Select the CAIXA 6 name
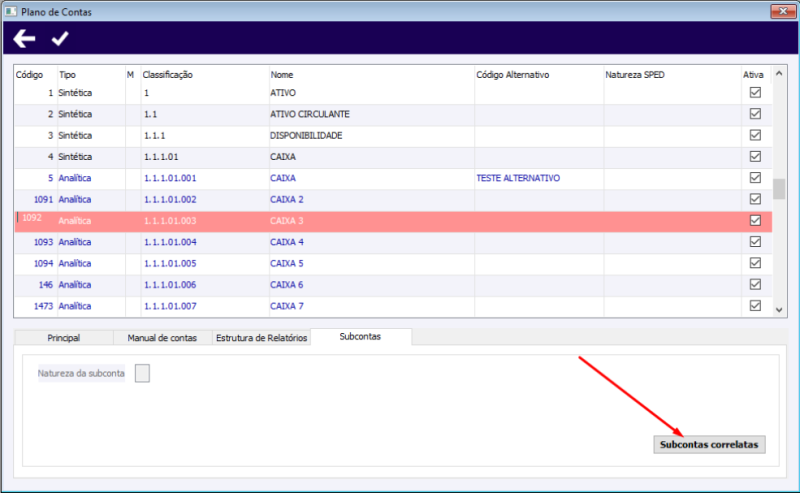The width and height of the screenshot is (800, 493). pos(287,285)
